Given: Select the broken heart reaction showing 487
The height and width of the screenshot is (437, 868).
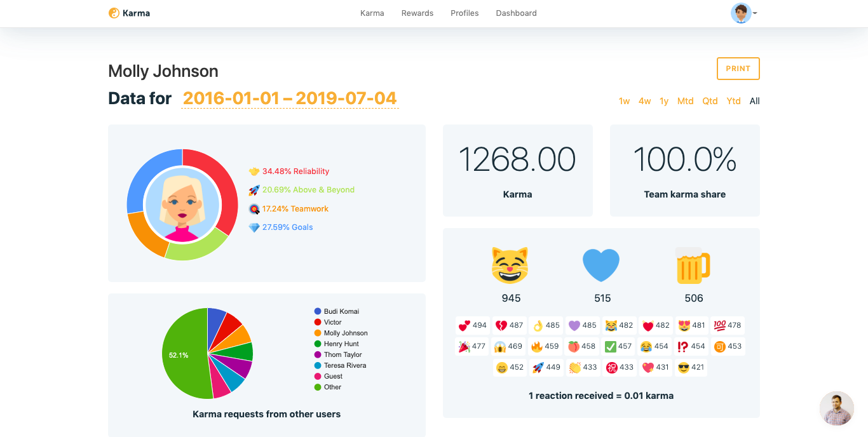Looking at the screenshot, I should click(510, 325).
